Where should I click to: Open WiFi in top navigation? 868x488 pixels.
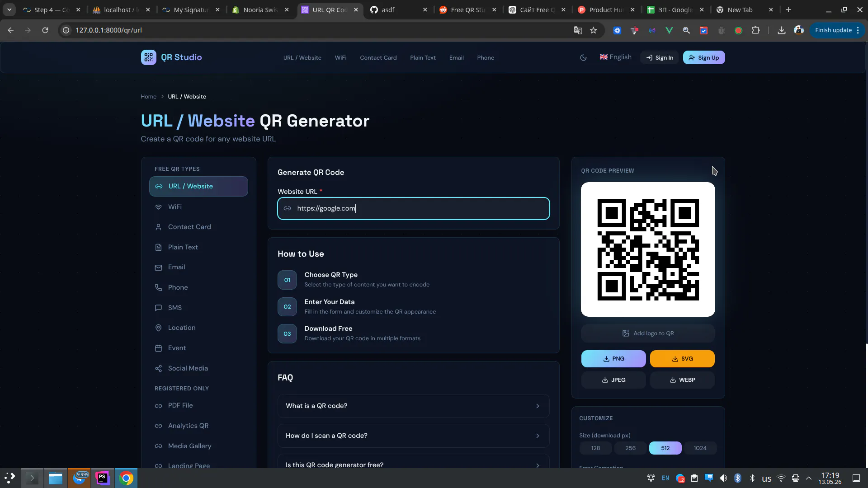340,58
